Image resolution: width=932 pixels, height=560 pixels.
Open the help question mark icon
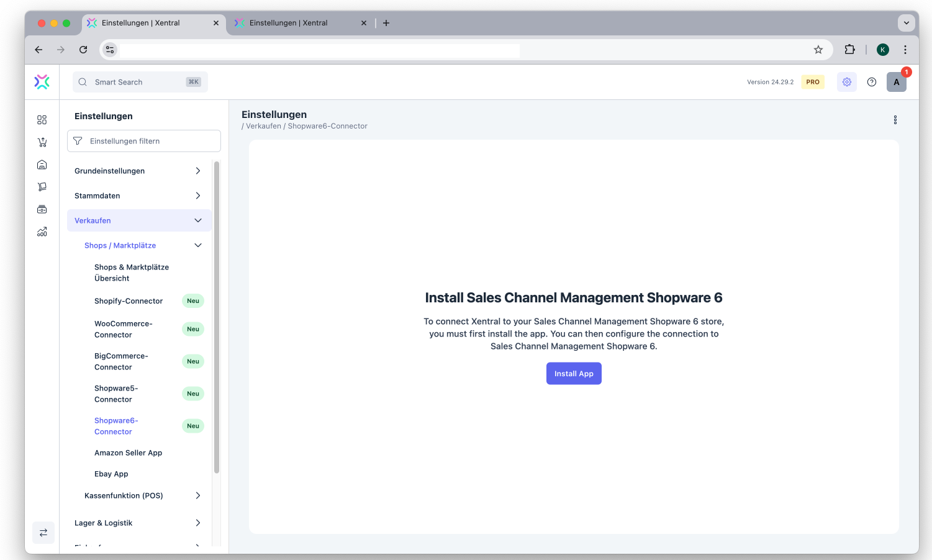point(871,82)
